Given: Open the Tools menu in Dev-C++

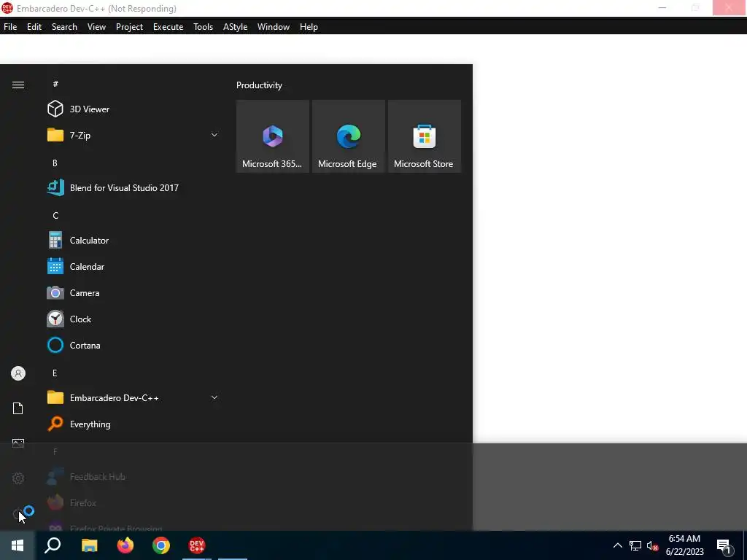Looking at the screenshot, I should tap(203, 27).
